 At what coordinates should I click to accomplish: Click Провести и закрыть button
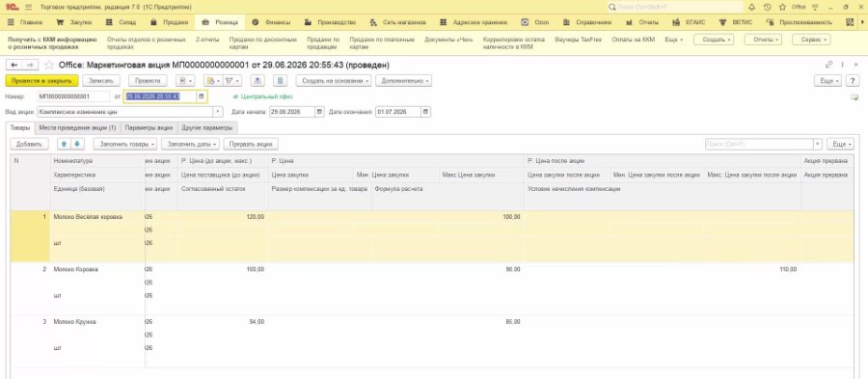tap(41, 81)
